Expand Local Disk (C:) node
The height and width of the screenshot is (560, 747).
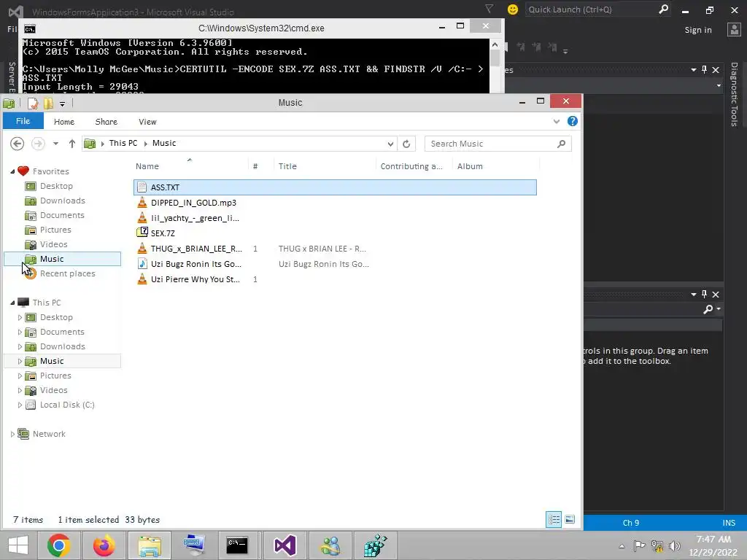pyautogui.click(x=20, y=405)
